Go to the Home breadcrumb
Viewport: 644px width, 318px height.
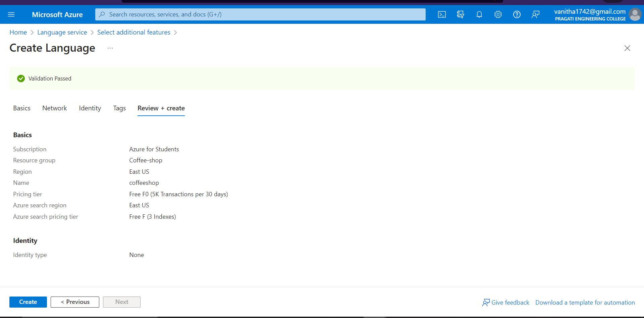(18, 32)
